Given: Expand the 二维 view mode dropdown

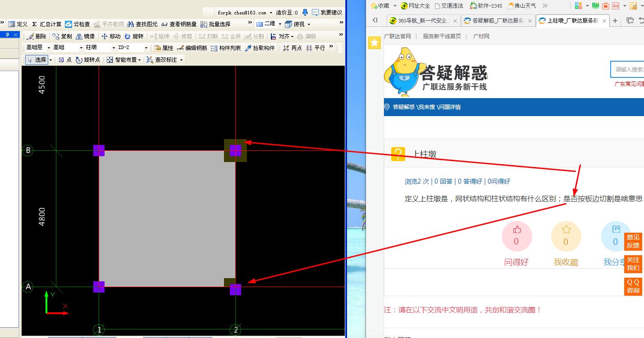Looking at the screenshot, I should [279, 24].
